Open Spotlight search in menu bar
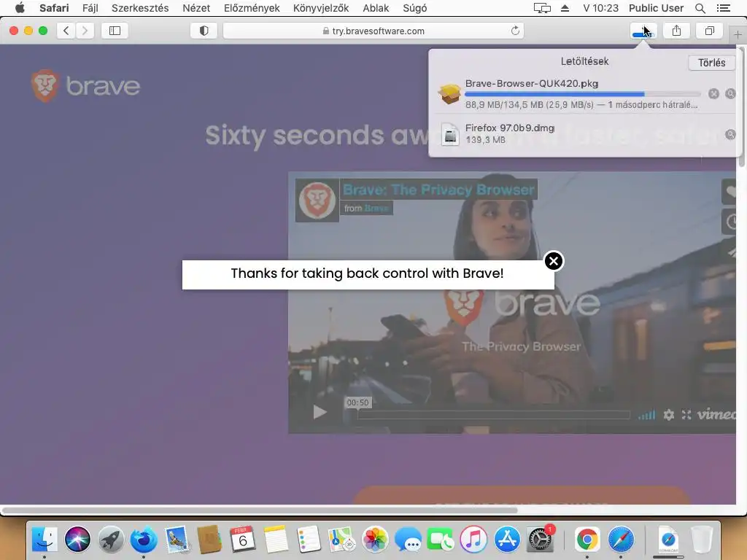 pyautogui.click(x=700, y=8)
